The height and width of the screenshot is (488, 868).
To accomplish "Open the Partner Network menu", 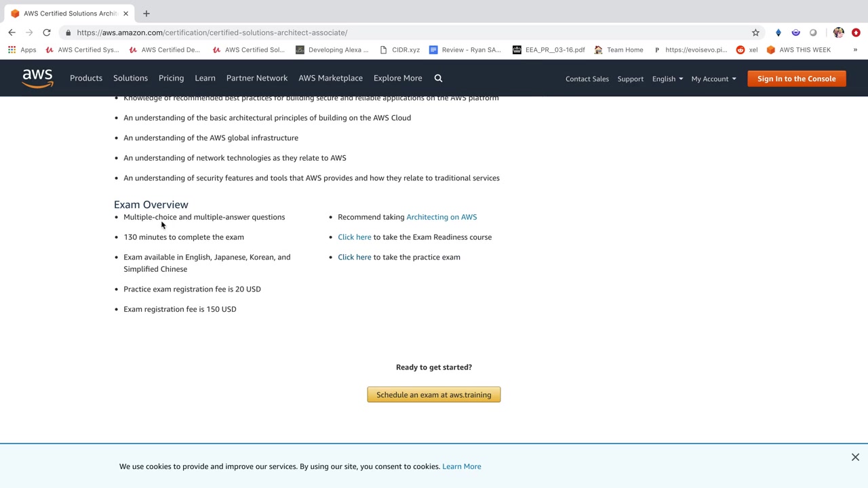I will coord(257,78).
